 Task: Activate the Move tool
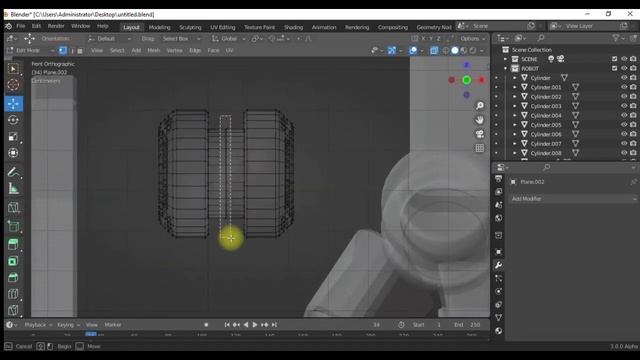pos(13,104)
